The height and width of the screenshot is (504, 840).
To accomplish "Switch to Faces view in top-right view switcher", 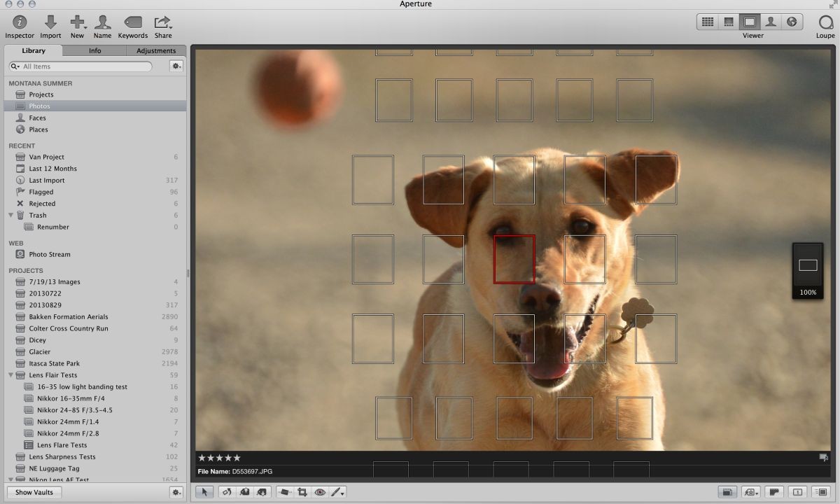I will [771, 22].
